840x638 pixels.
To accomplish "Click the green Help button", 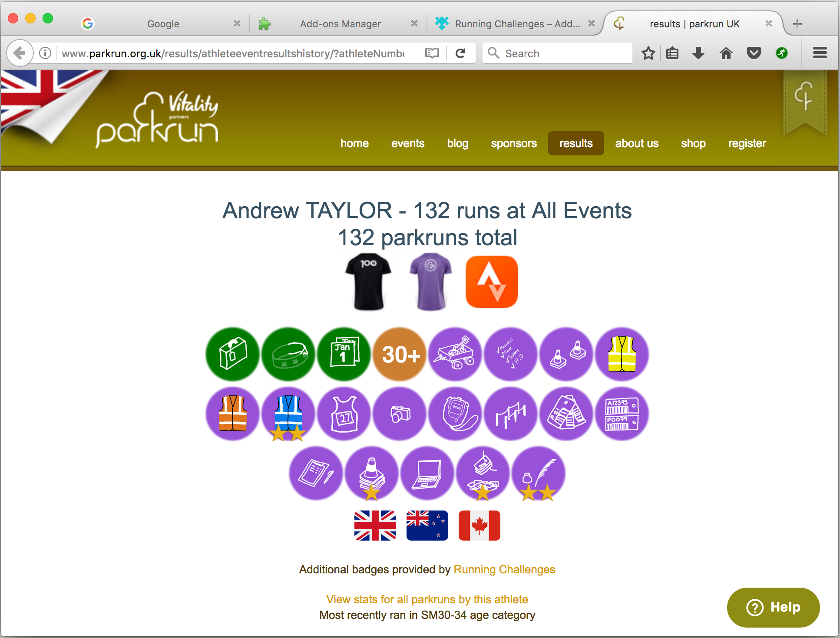I will [773, 607].
